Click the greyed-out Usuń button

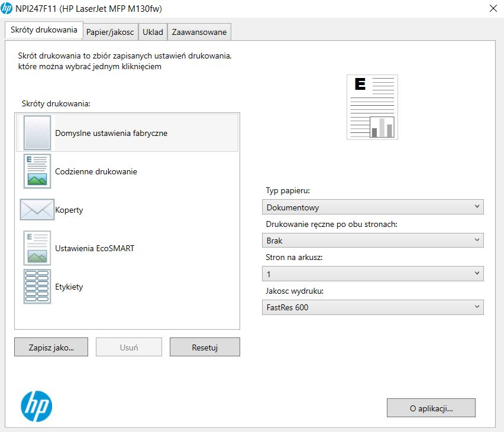[x=129, y=347]
